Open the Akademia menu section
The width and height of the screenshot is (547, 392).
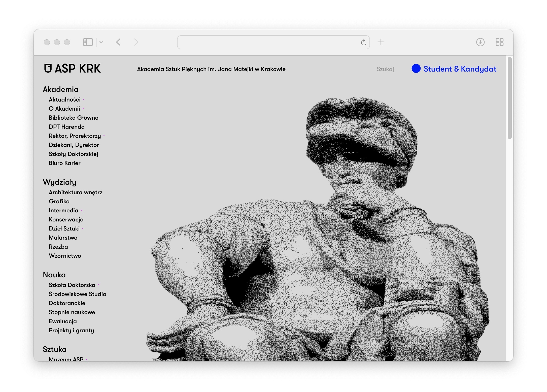click(61, 89)
